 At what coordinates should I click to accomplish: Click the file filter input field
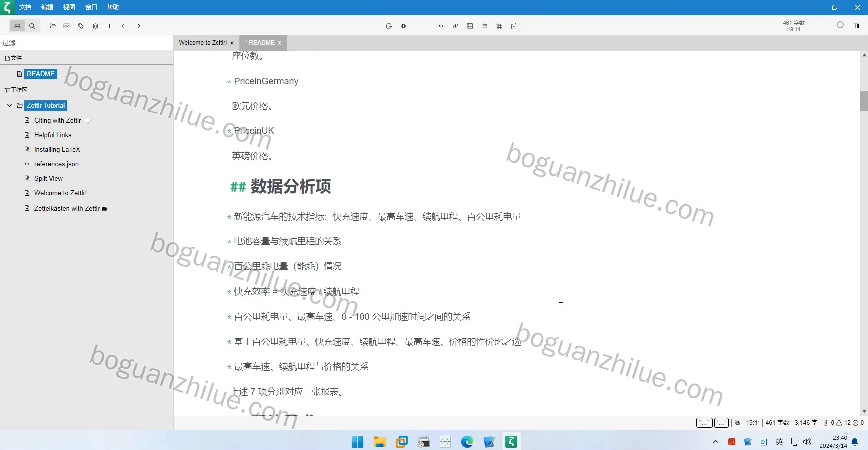pyautogui.click(x=87, y=43)
